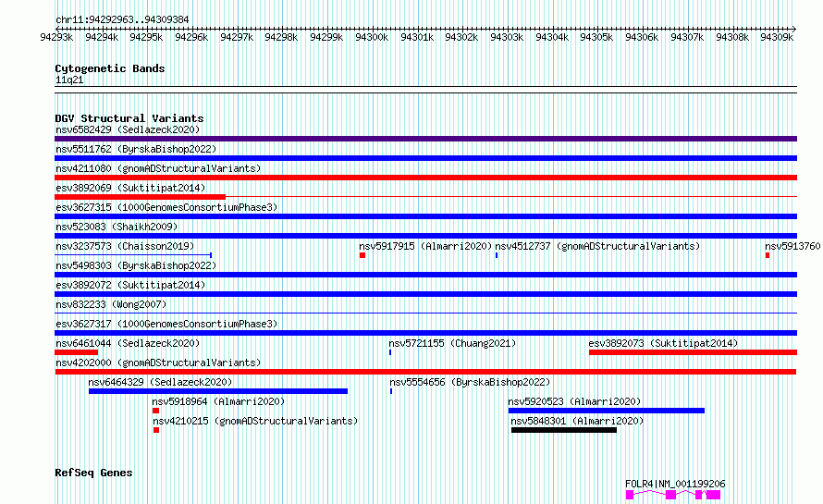The height and width of the screenshot is (504, 823).
Task: Open nsv5917915 (Almarri2020) variant label
Action: (425, 246)
